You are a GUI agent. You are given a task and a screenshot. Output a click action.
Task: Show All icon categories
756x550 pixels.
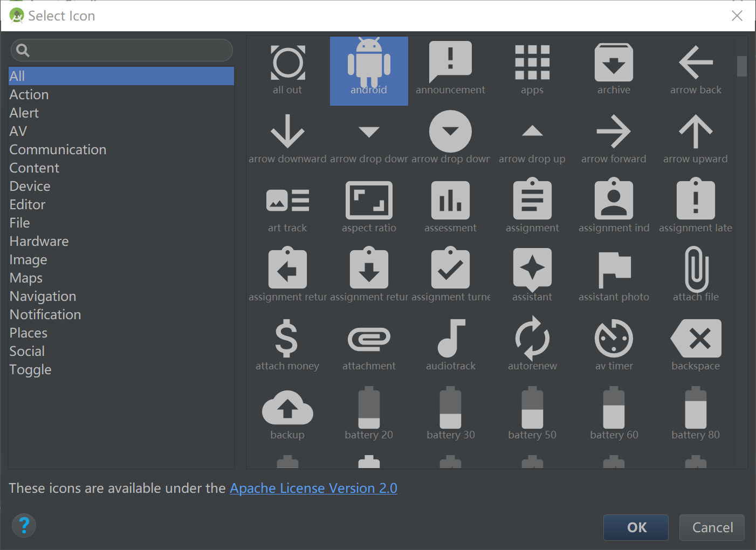[x=121, y=76]
